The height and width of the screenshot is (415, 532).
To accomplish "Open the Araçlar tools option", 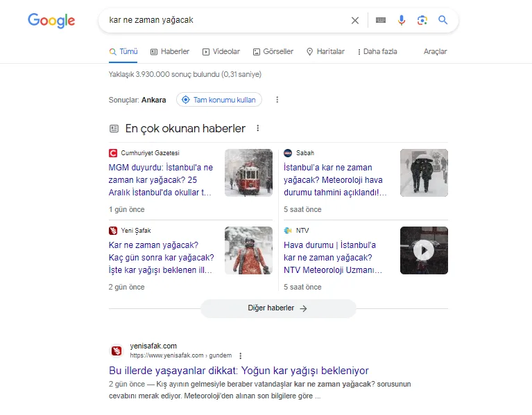I will click(435, 51).
